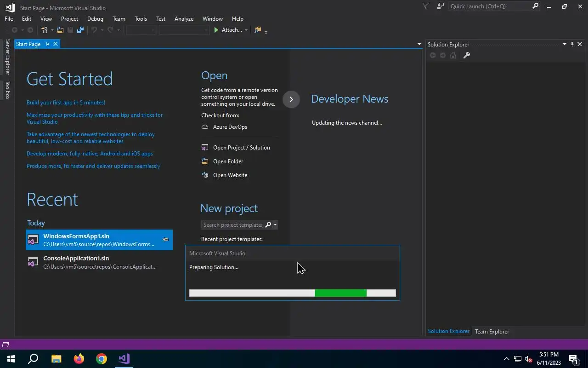The width and height of the screenshot is (588, 368).
Task: Click the Save toolbar icon
Action: (70, 30)
